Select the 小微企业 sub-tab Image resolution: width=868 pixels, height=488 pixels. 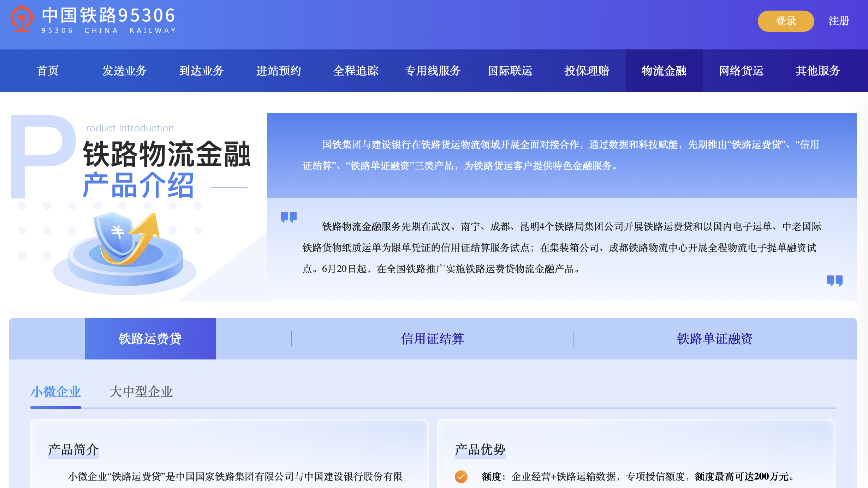56,392
